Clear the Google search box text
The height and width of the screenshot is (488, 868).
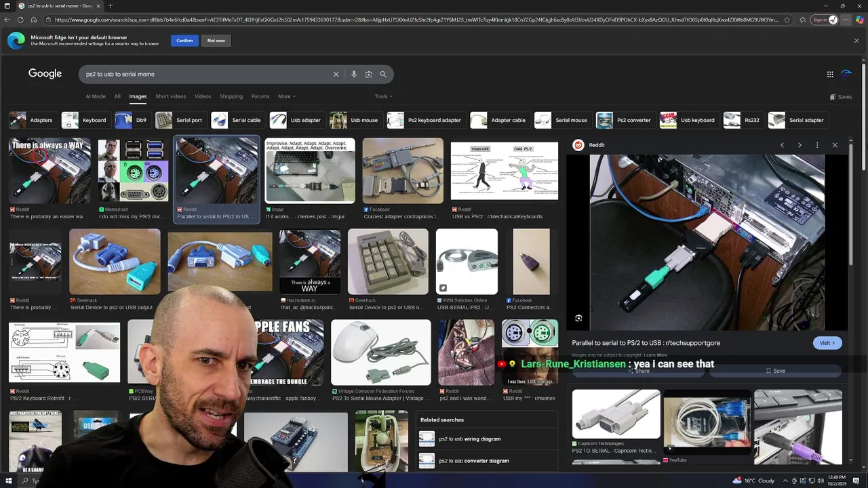tap(336, 74)
